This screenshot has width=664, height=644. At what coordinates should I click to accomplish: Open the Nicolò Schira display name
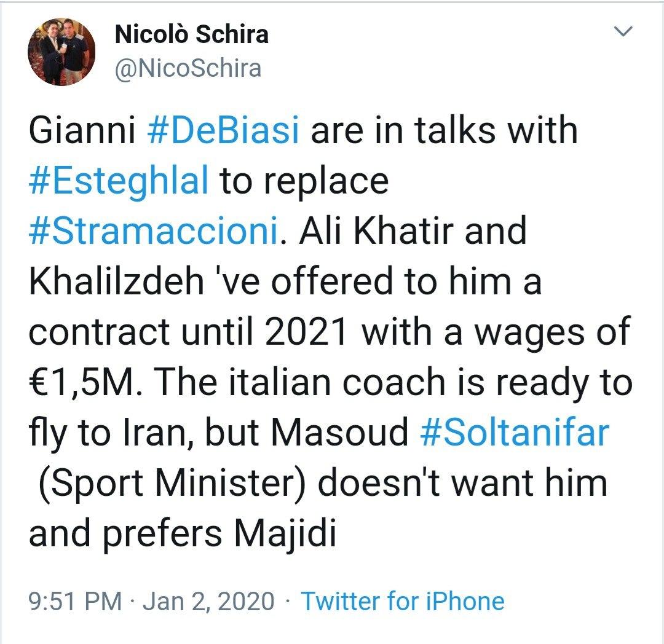pyautogui.click(x=191, y=34)
